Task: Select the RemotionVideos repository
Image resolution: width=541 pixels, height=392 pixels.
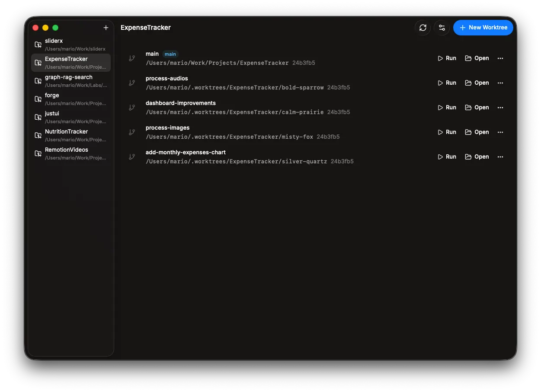Action: (x=71, y=153)
